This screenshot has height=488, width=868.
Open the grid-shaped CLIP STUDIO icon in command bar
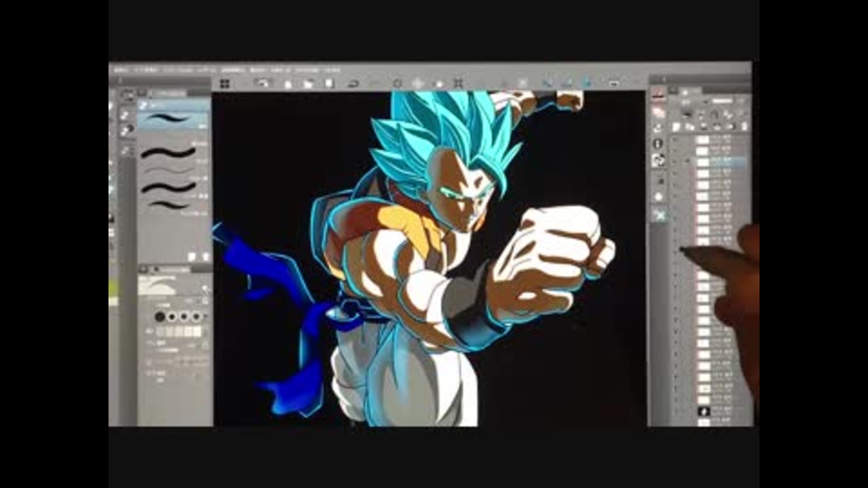tap(225, 83)
